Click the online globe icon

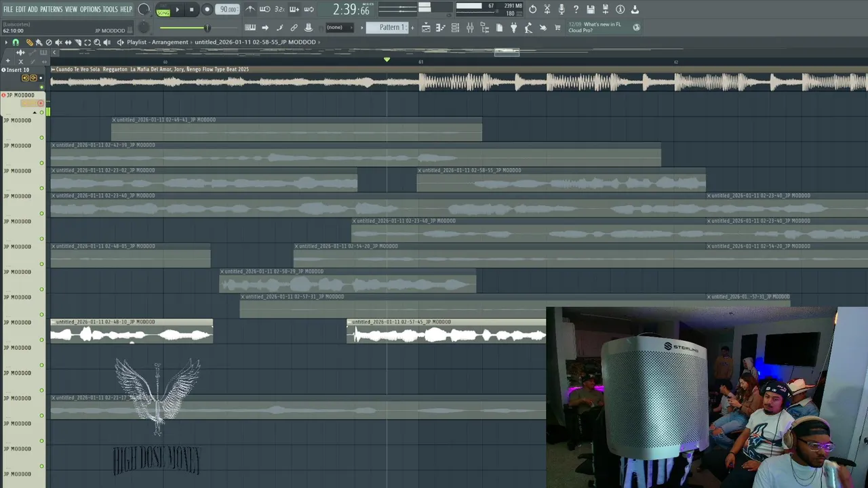pos(636,28)
